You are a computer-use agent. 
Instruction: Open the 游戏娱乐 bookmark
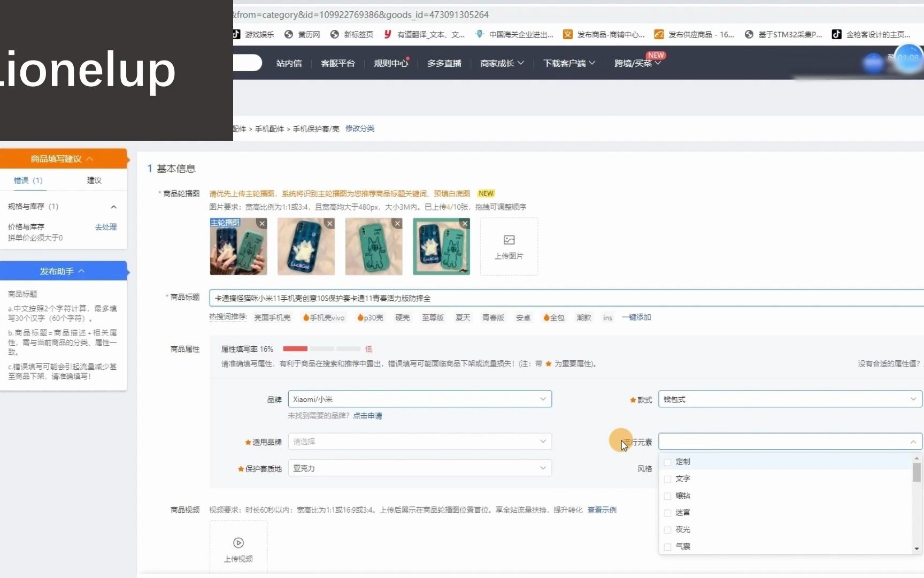coord(253,34)
